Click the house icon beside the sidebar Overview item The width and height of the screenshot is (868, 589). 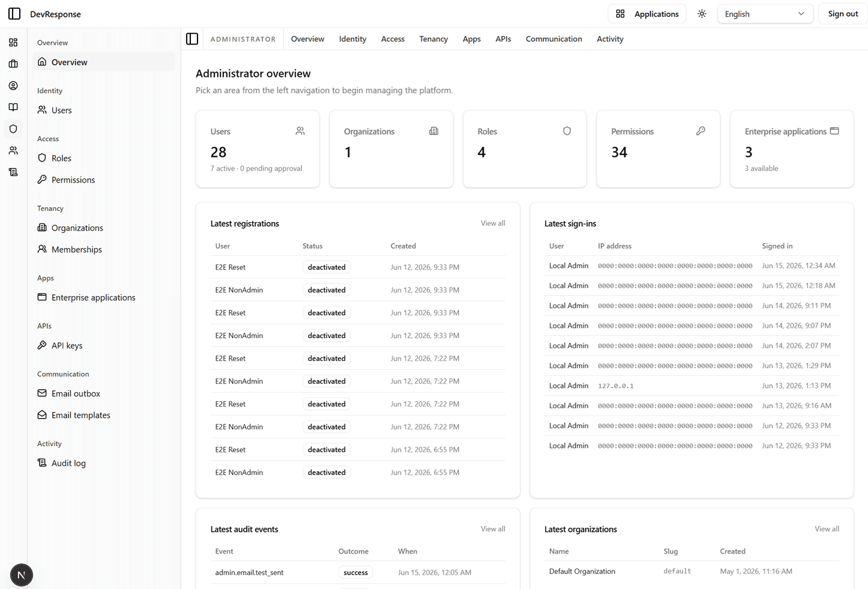(42, 62)
